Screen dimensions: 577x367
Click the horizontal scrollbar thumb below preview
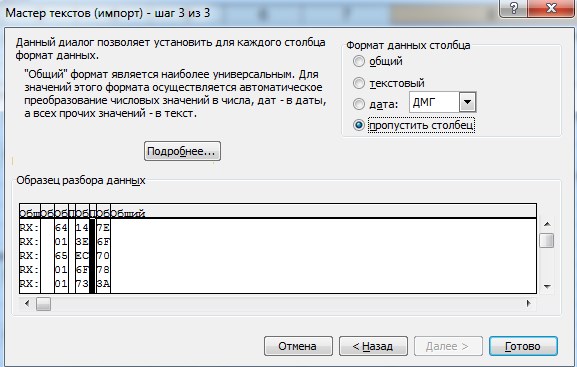[x=43, y=304]
